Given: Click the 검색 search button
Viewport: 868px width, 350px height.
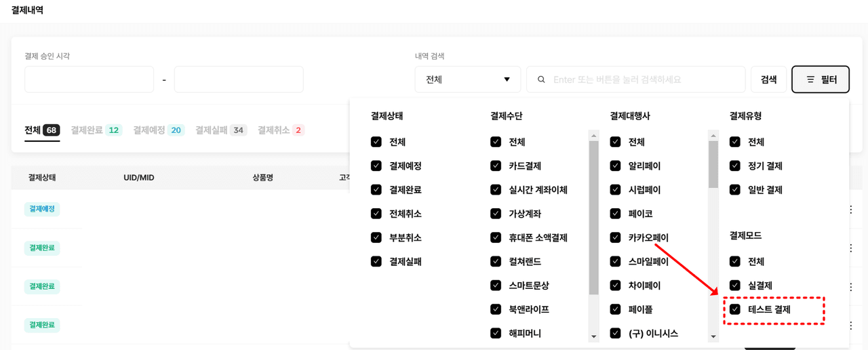Looking at the screenshot, I should [768, 79].
